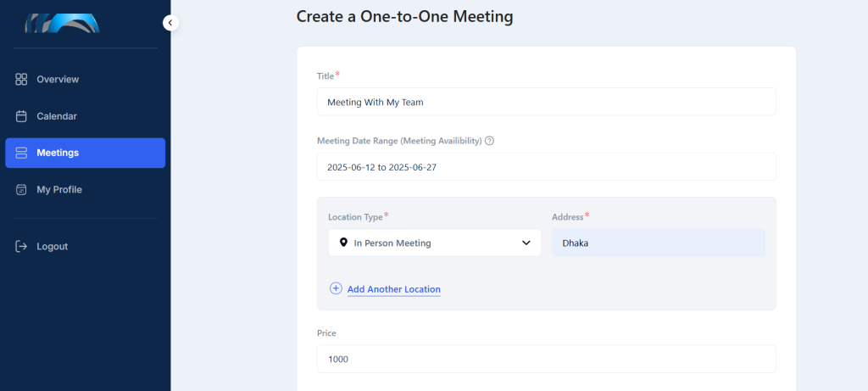Viewport: 868px width, 391px height.
Task: Click the dropdown arrow on In Person Meeting
Action: (x=526, y=243)
